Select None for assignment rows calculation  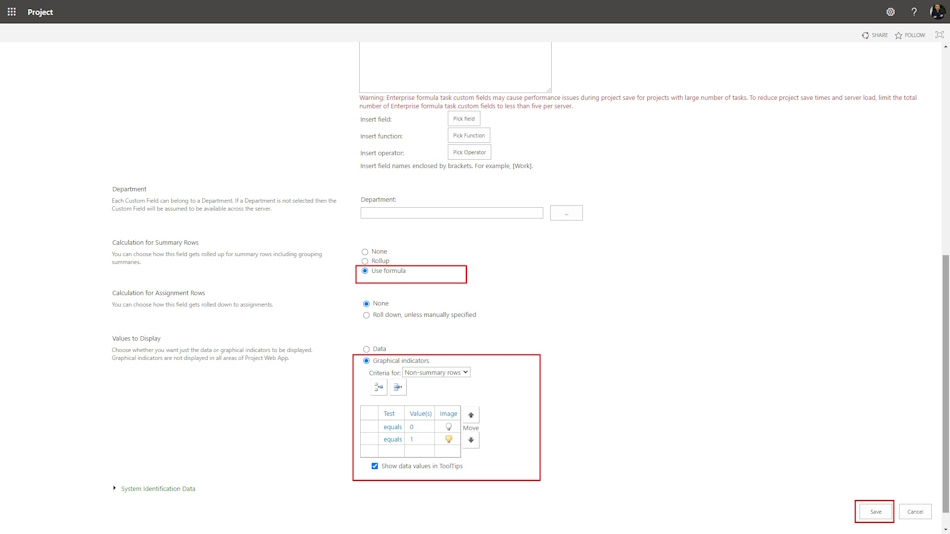(366, 304)
